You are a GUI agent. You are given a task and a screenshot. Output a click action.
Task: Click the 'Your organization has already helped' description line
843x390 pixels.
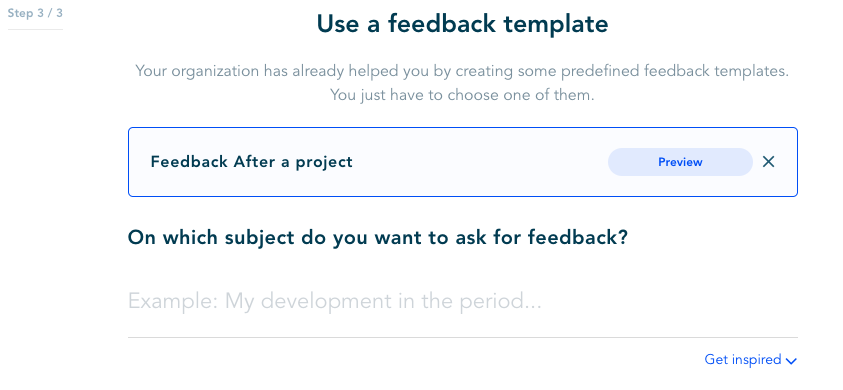(462, 71)
